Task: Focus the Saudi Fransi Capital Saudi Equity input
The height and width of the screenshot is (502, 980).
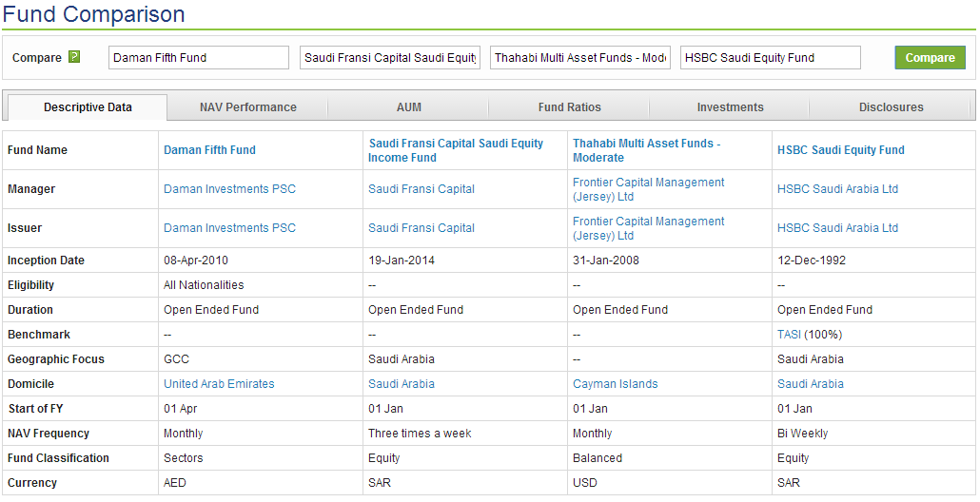Action: click(390, 57)
